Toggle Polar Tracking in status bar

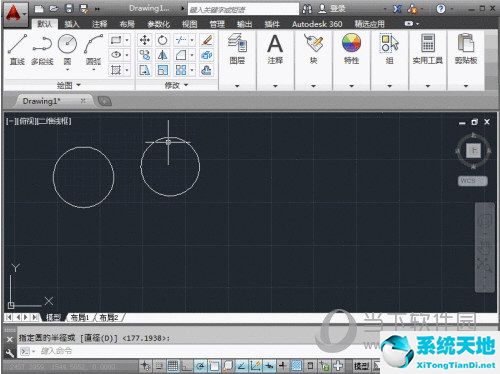click(x=200, y=366)
